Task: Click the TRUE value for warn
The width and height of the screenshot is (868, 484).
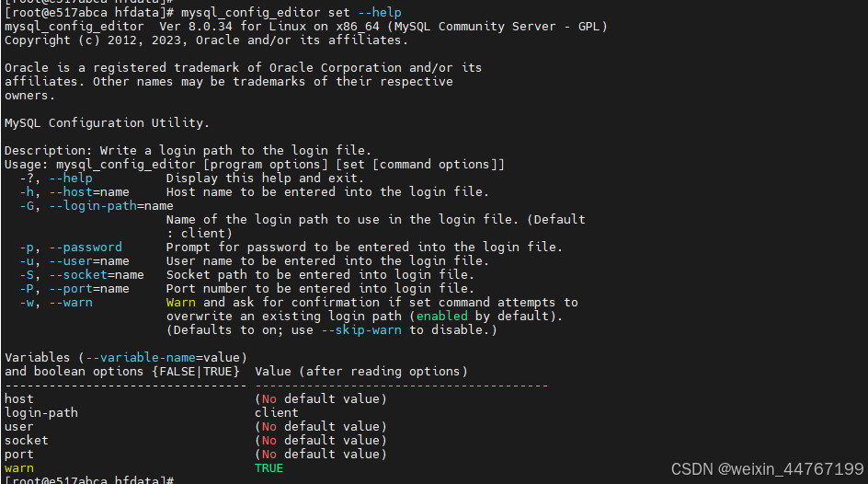Action: [x=269, y=468]
